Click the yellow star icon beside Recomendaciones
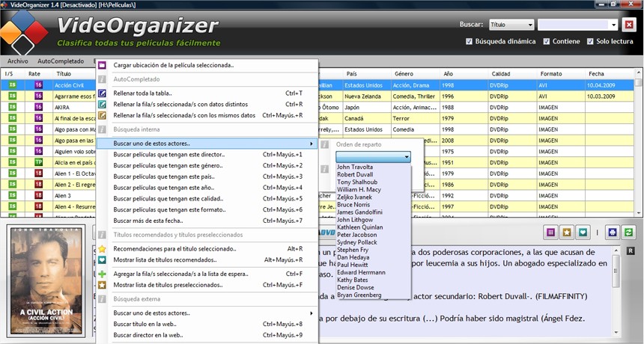The image size is (644, 344). click(x=103, y=249)
